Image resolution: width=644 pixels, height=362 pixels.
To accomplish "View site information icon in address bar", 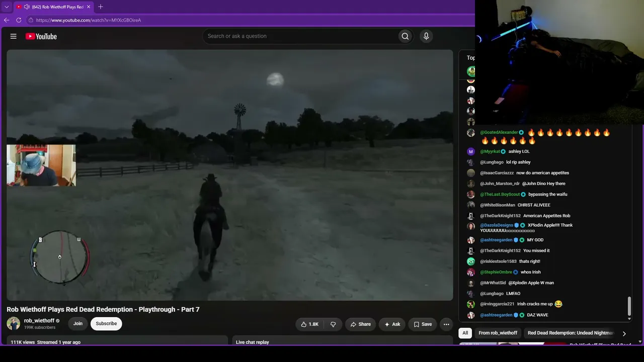I will (x=31, y=20).
